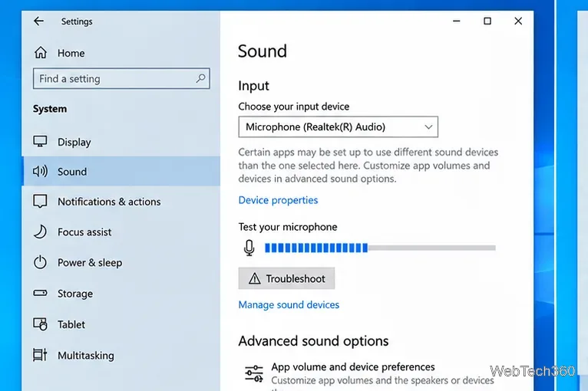Click the sliders icon for App volume preferences

(254, 373)
